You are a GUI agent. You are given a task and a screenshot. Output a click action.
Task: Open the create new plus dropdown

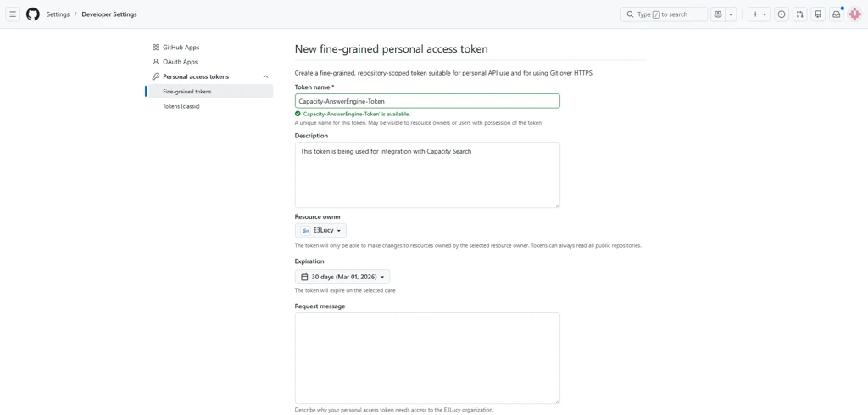(x=759, y=14)
